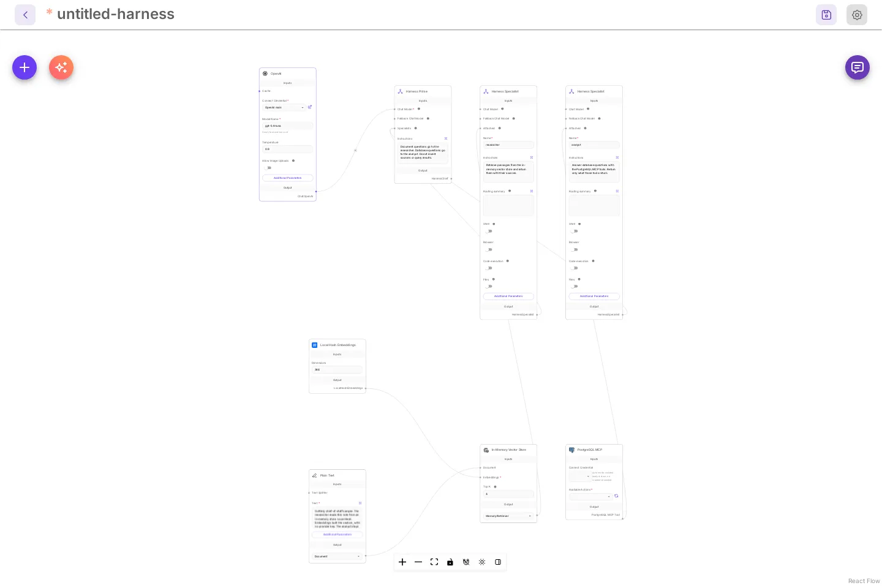The image size is (882, 588).
Task: Zoom out on the canvas
Action: [x=418, y=562]
